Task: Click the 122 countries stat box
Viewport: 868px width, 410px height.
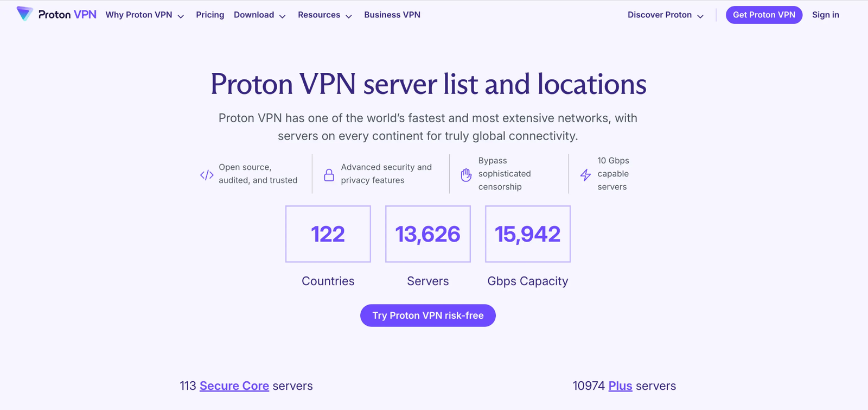Action: tap(328, 234)
